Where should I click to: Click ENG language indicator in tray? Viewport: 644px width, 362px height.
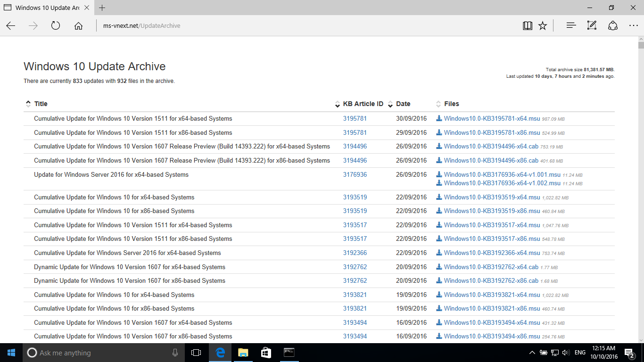[x=580, y=353]
